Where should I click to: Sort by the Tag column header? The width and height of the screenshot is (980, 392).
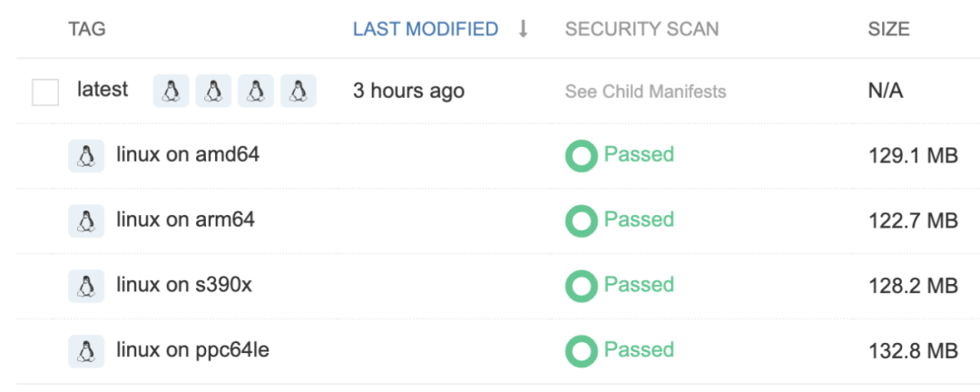tap(87, 29)
